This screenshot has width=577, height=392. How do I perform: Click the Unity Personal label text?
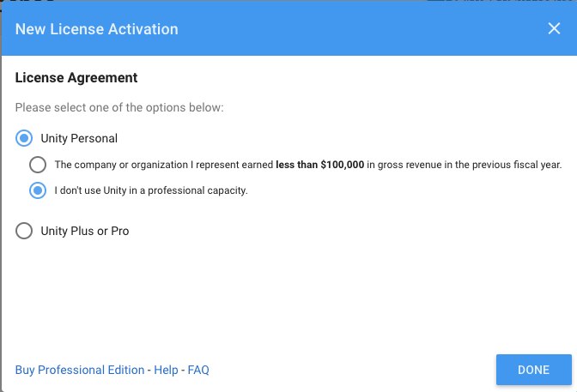point(79,138)
